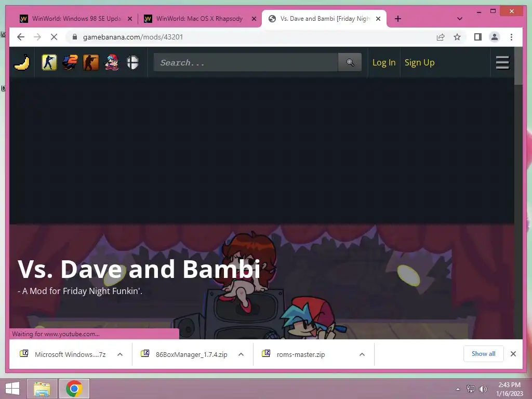
Task: Open the tab search chevron
Action: pos(460,19)
